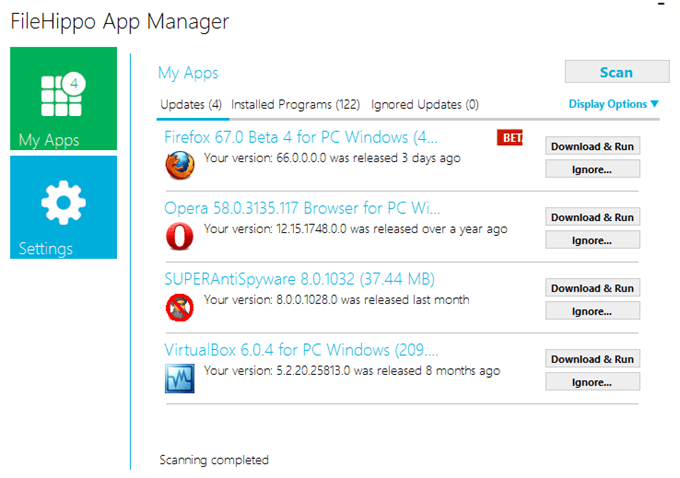The height and width of the screenshot is (478, 680).
Task: Open the Ignored Updates (0) tab
Action: tap(424, 104)
